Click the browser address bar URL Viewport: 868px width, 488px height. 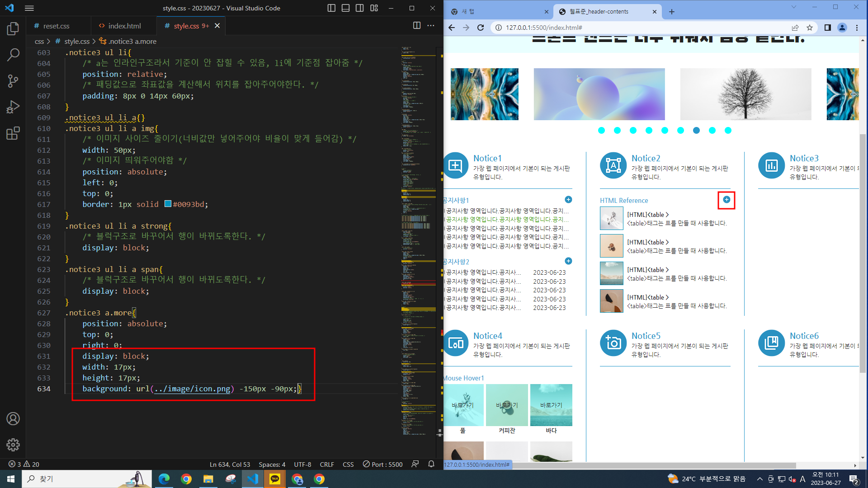click(544, 28)
